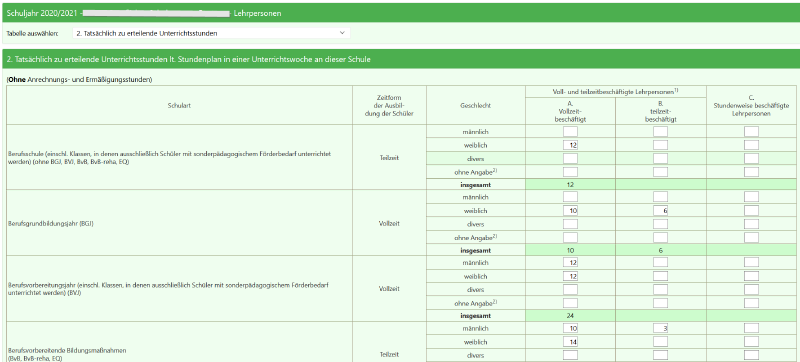Click Berufsschule weiblich Stundenweise beschäftigte field
Image resolution: width=800 pixels, height=362 pixels.
751,145
